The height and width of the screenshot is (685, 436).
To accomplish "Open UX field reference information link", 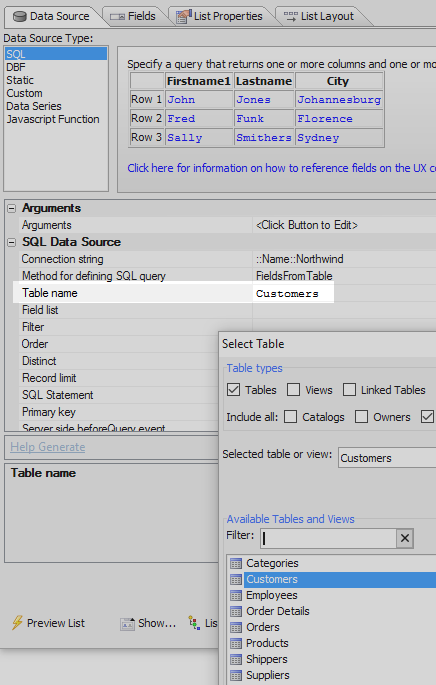I will [x=281, y=168].
